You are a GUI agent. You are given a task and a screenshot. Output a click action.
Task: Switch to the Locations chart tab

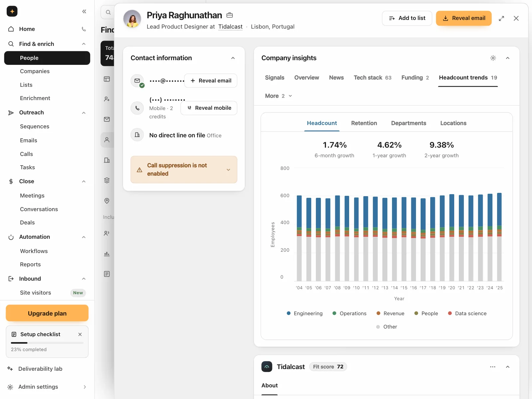click(453, 123)
